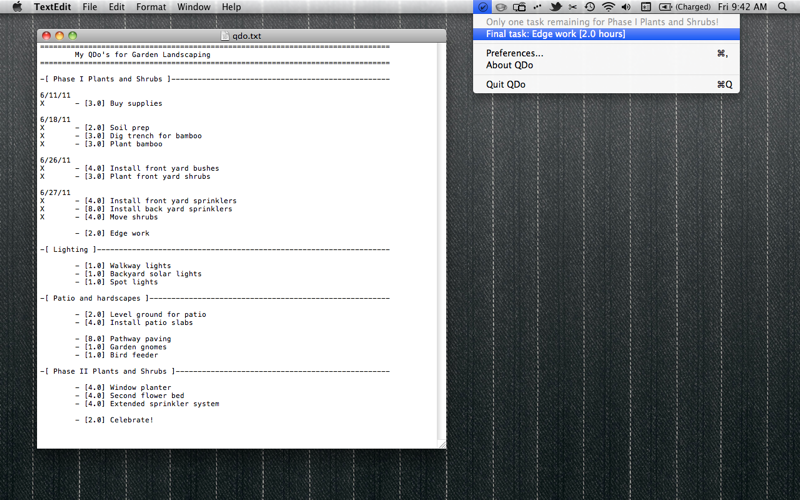Click the battery Charged indicator
Screen dimensions: 800x500
(x=685, y=7)
